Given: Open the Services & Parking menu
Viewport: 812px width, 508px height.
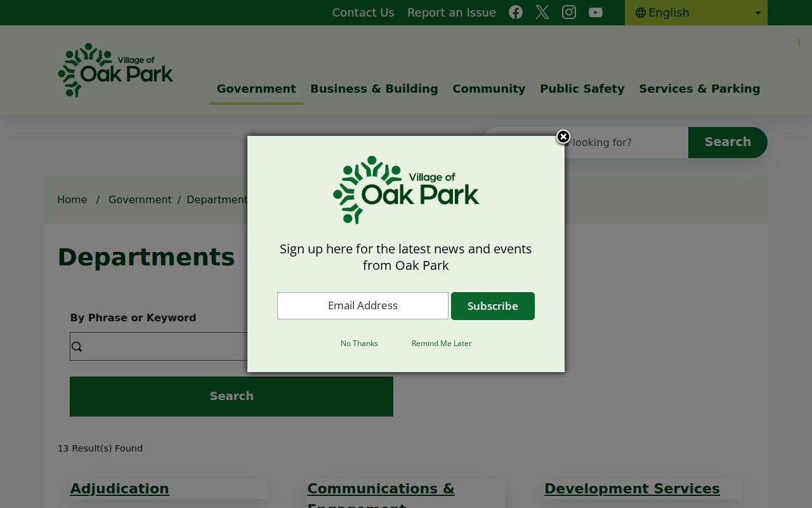Looking at the screenshot, I should [x=700, y=89].
